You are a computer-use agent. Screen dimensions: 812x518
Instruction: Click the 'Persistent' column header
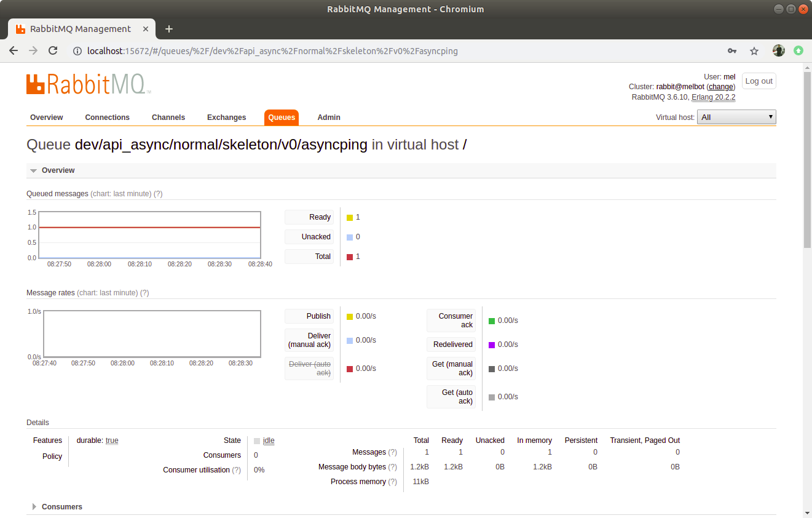(581, 440)
